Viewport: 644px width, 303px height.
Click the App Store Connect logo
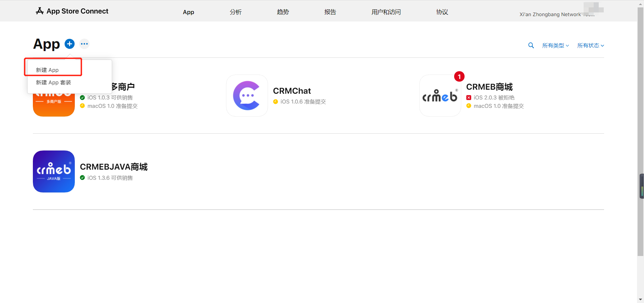(x=72, y=11)
